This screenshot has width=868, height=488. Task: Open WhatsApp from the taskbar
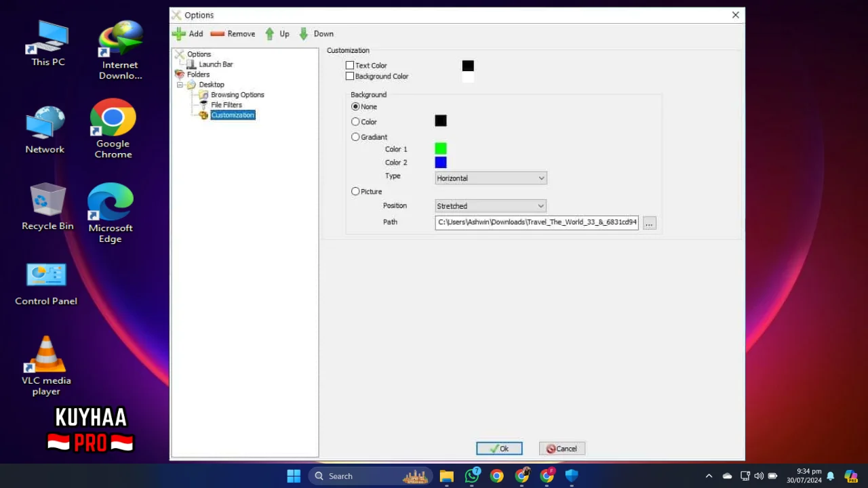(x=472, y=476)
